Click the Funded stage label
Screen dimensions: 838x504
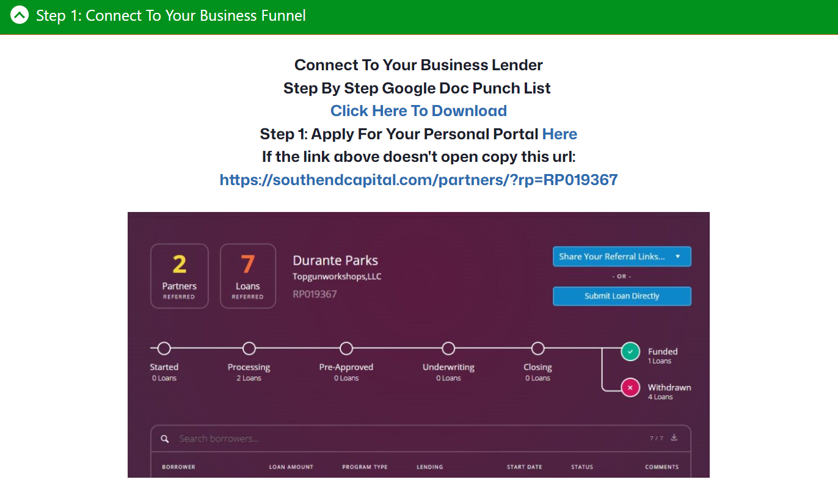click(663, 351)
